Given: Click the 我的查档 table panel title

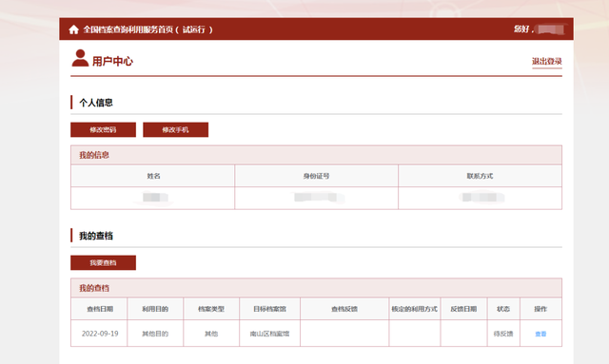Looking at the screenshot, I should coord(94,288).
